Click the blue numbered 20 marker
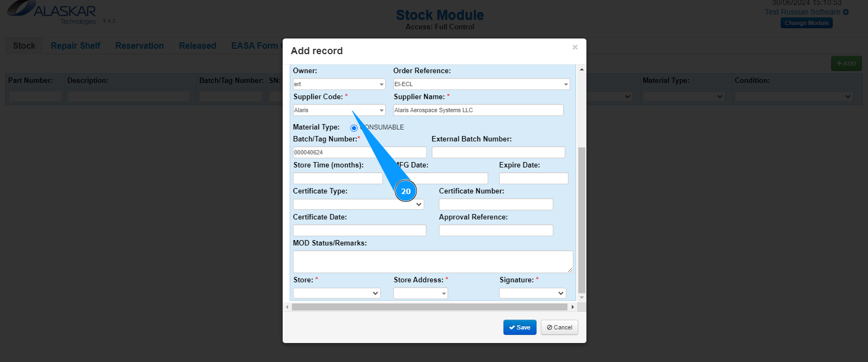Image resolution: width=868 pixels, height=362 pixels. coord(406,191)
